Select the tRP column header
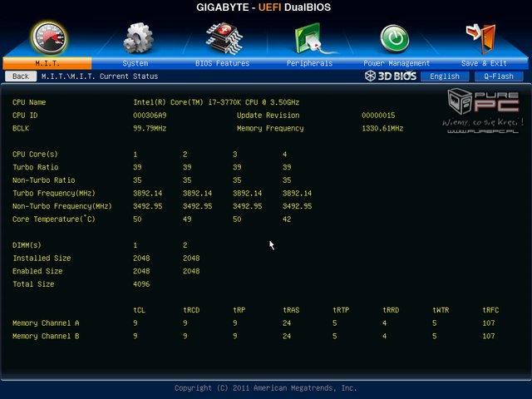This screenshot has width=532, height=399. coord(239,310)
